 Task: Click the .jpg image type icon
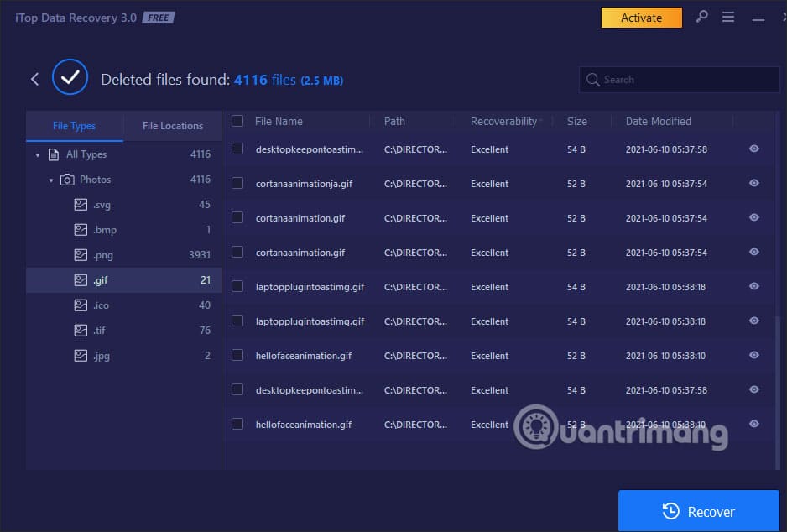[x=81, y=355]
